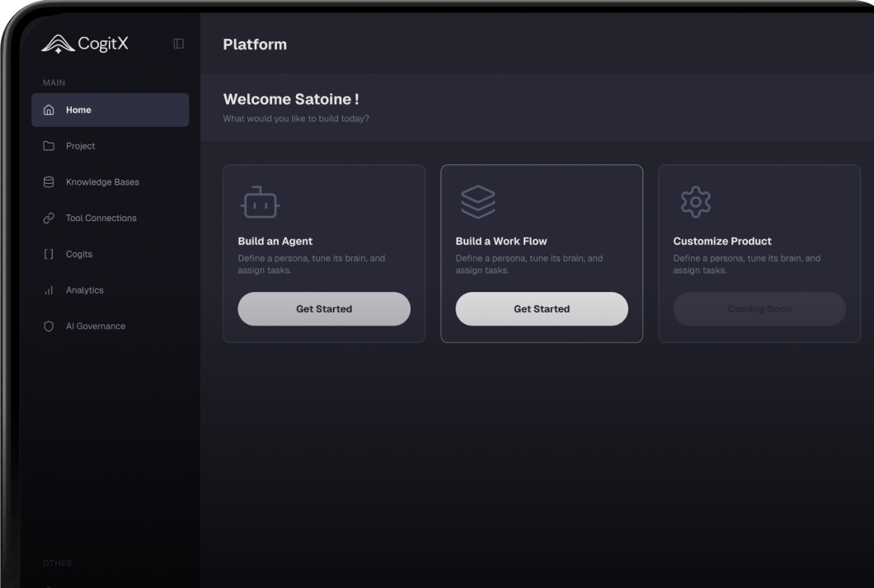Click the Knowledge Bases database icon
Viewport: 874px width, 588px height.
tap(49, 182)
